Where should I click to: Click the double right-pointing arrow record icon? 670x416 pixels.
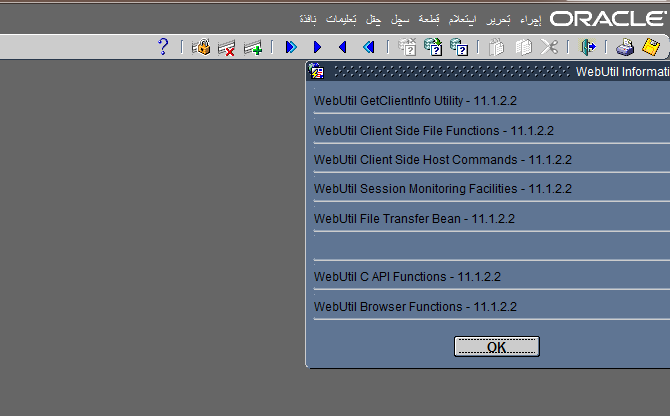click(x=292, y=47)
